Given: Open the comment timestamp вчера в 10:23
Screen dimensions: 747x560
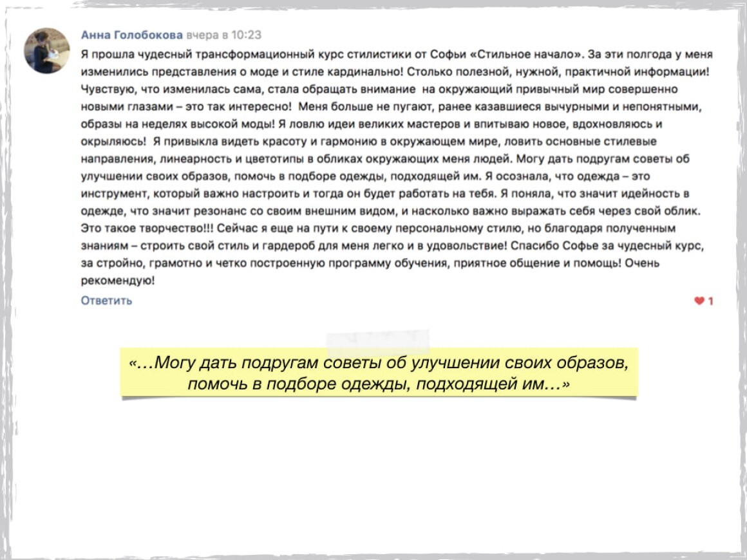Looking at the screenshot, I should (x=223, y=35).
